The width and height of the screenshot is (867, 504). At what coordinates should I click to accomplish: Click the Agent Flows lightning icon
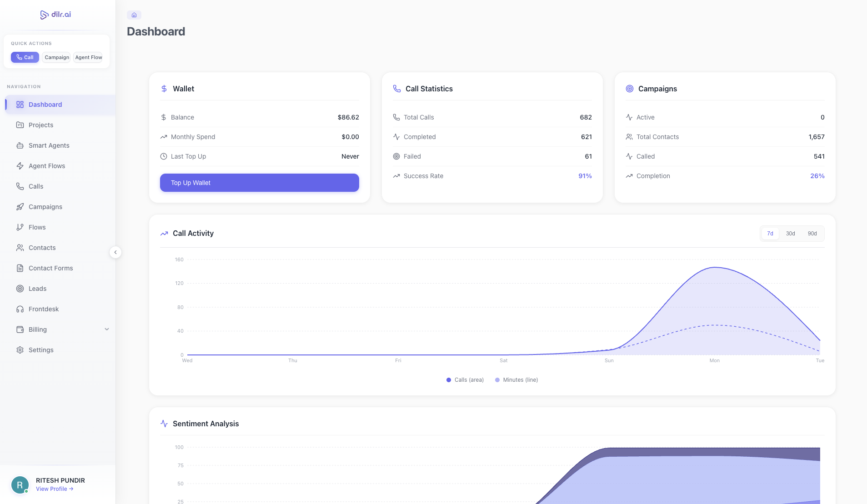[x=20, y=166]
